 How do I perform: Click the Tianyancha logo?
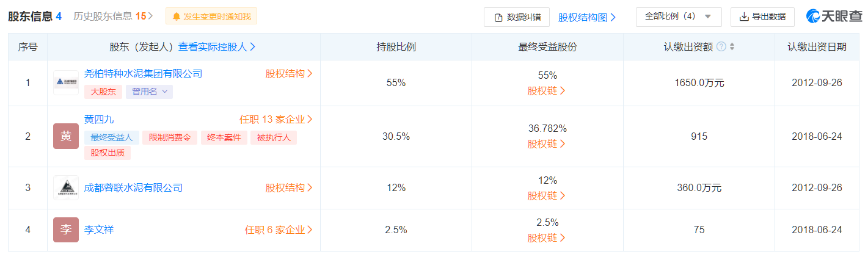[x=834, y=17]
